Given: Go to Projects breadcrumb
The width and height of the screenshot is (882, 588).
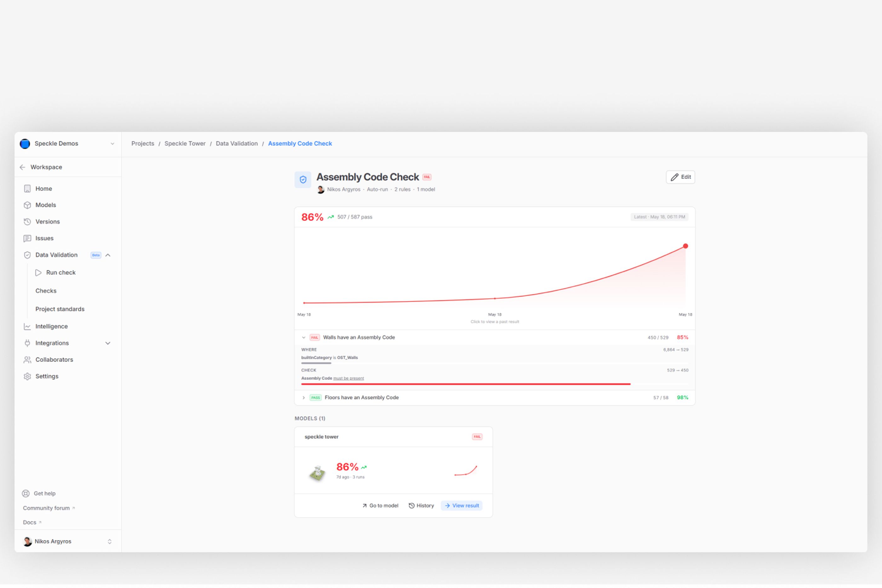Looking at the screenshot, I should (x=143, y=144).
